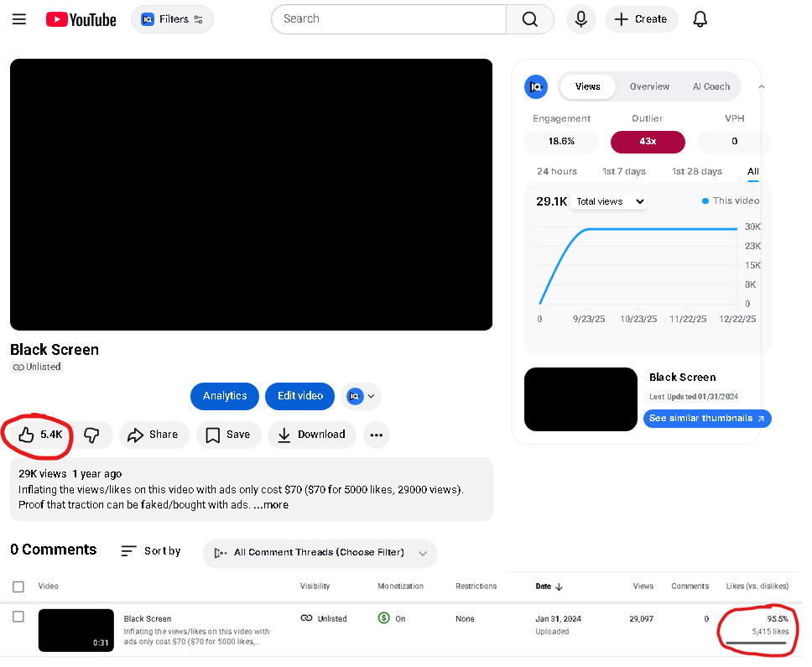Viewport: 812px width, 667px height.
Task: Open the three-dot more actions menu
Action: click(377, 435)
